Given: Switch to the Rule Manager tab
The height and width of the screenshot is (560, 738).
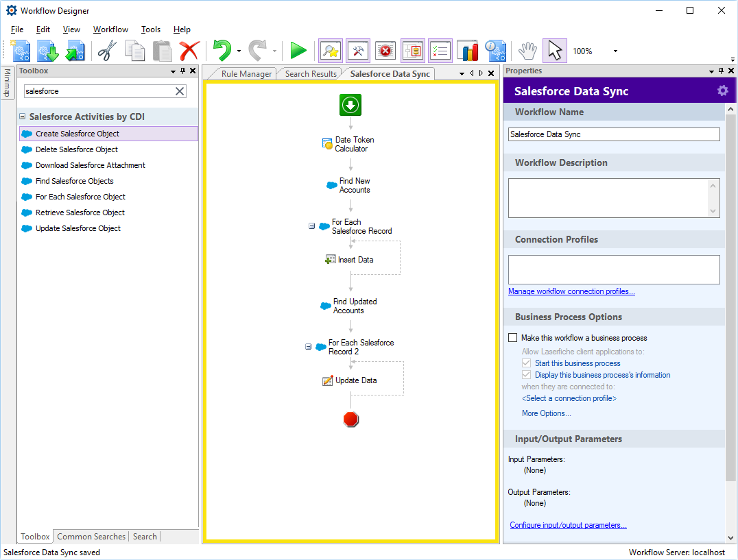Looking at the screenshot, I should pos(246,74).
